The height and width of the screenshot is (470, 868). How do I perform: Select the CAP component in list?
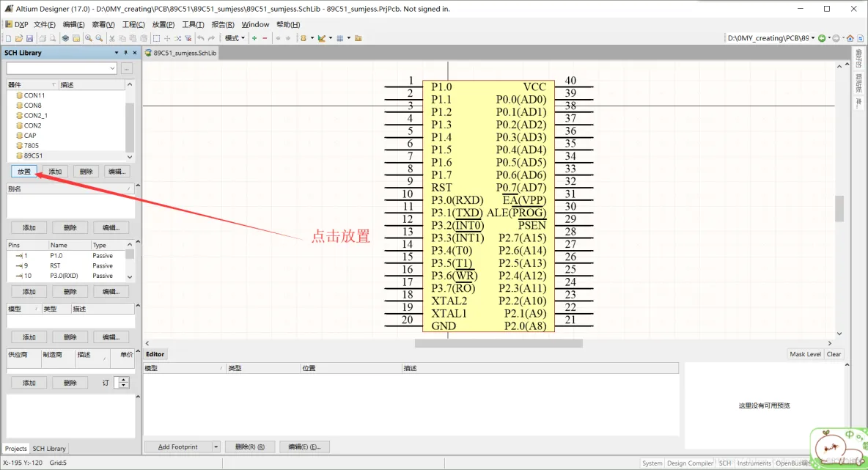(67, 135)
